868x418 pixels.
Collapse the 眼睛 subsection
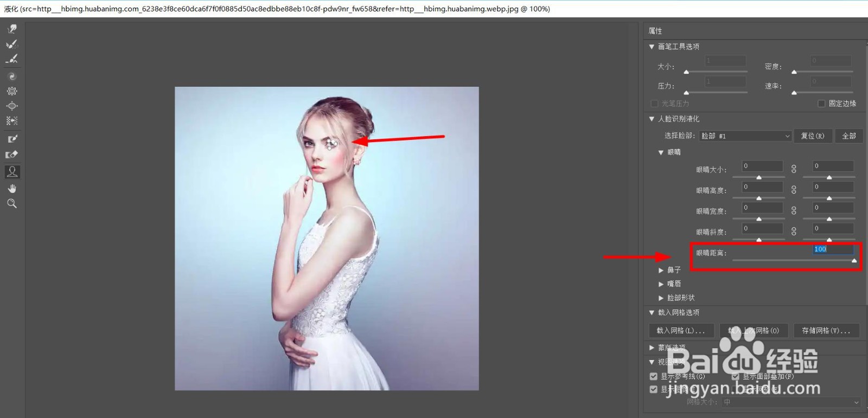point(661,152)
